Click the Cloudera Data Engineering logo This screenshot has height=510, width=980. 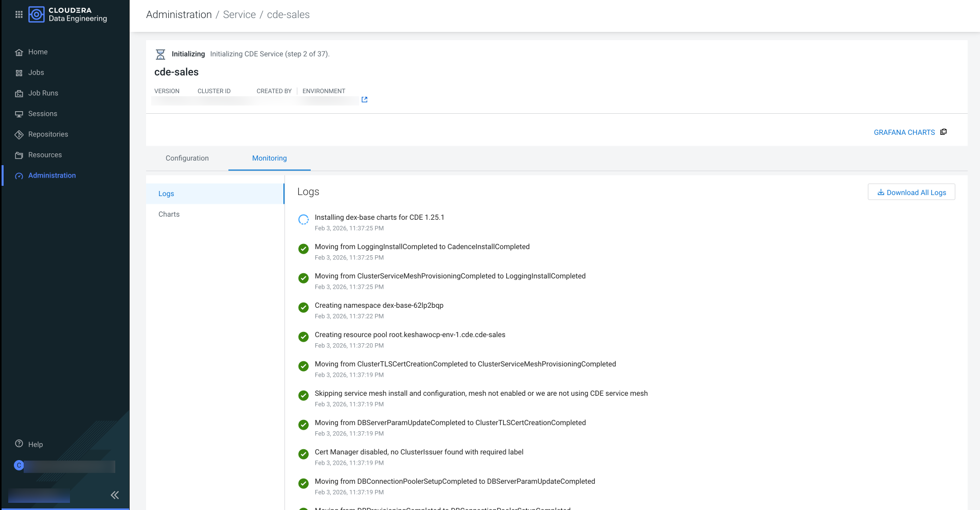click(x=37, y=14)
